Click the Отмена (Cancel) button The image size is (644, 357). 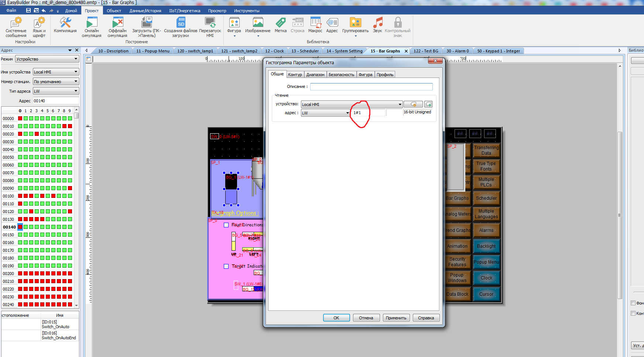tap(366, 318)
